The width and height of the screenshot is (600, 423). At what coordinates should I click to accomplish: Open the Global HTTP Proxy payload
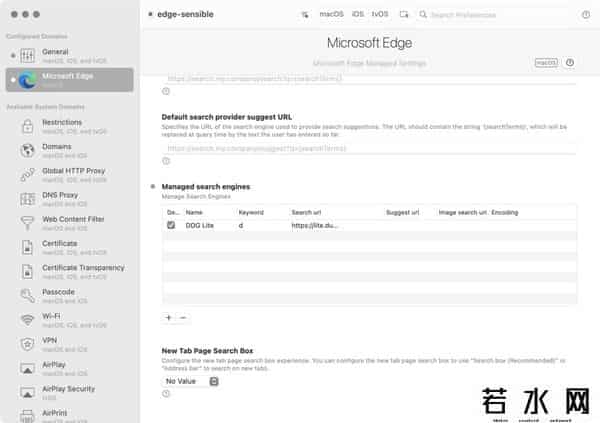tap(70, 175)
